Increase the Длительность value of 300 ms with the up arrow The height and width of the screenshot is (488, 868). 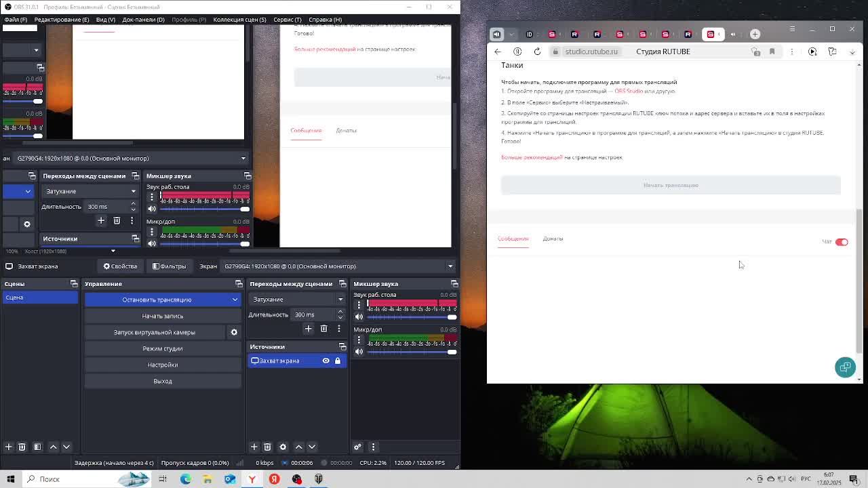340,312
